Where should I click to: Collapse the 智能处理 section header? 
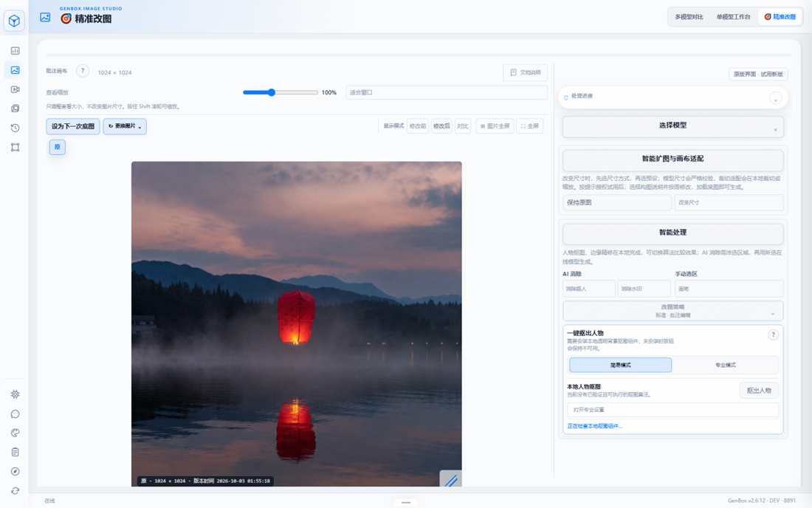click(672, 234)
